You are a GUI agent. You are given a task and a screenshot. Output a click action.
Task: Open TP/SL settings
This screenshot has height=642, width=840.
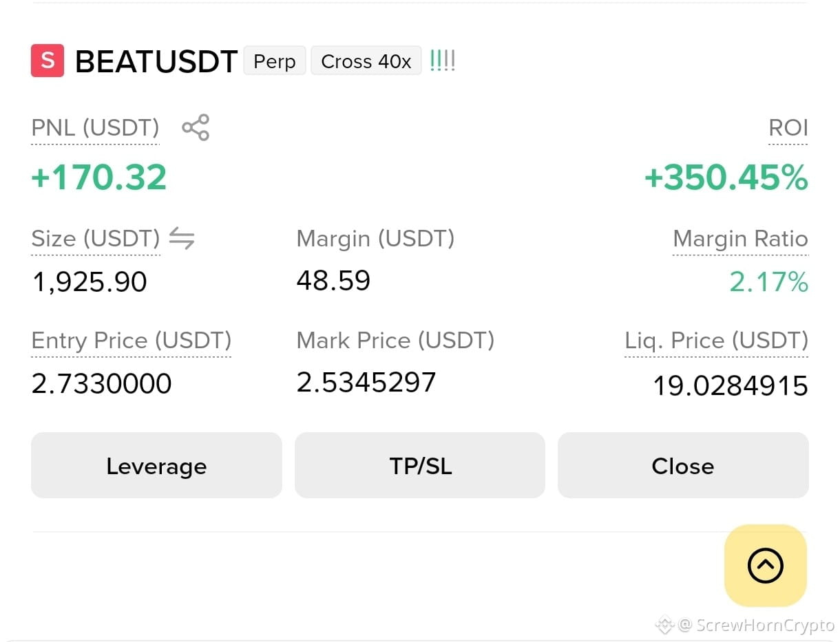pos(420,465)
